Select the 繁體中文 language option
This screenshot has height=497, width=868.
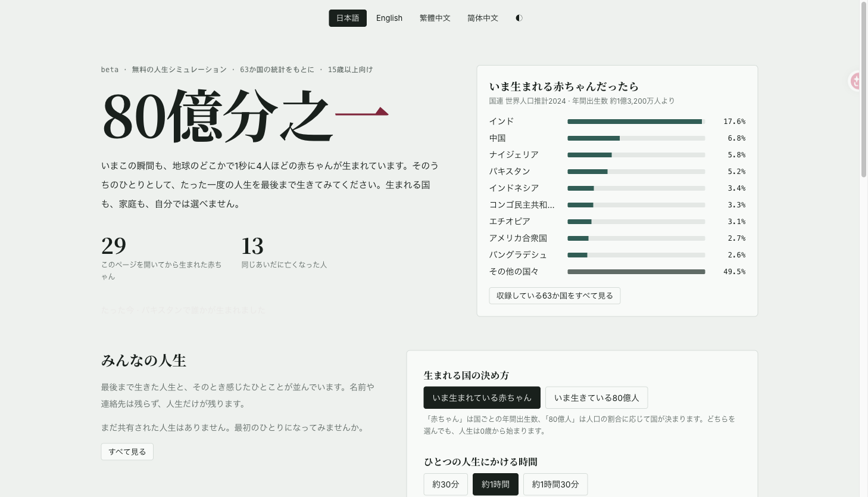(x=435, y=18)
